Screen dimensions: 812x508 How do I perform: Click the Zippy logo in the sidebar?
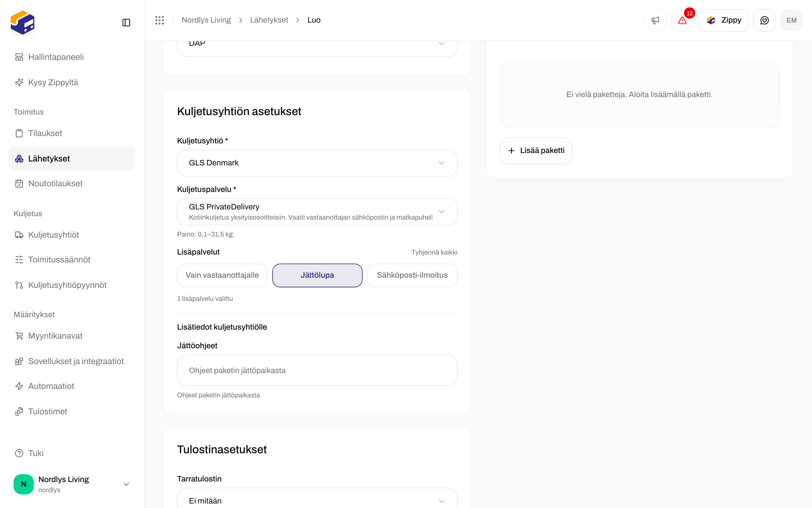[x=23, y=23]
